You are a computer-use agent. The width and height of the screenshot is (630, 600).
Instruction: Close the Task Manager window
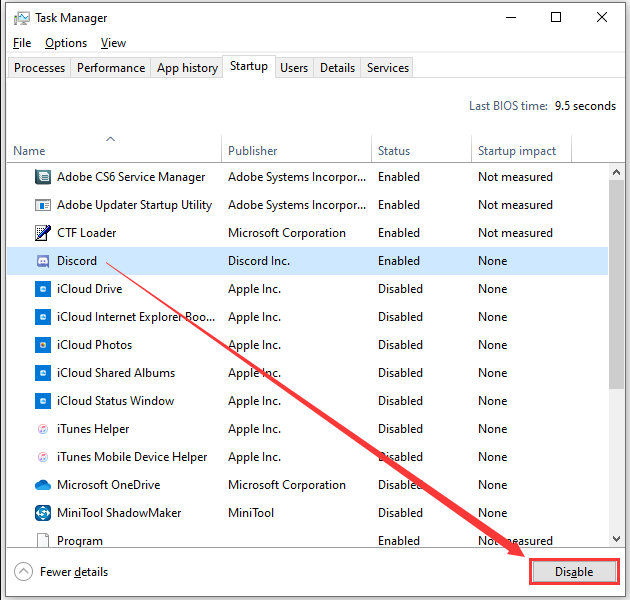[601, 17]
